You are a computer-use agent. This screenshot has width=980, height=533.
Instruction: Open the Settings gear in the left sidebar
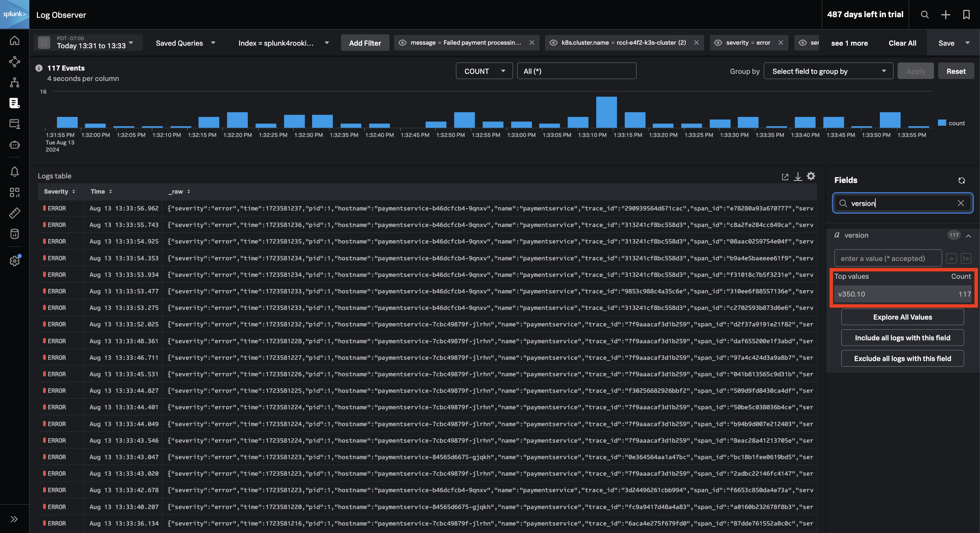[15, 261]
